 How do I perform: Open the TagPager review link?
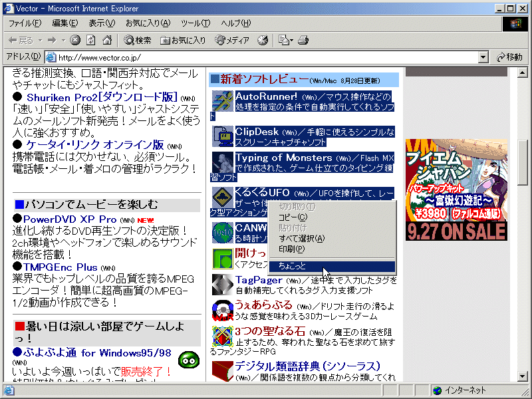click(x=259, y=280)
